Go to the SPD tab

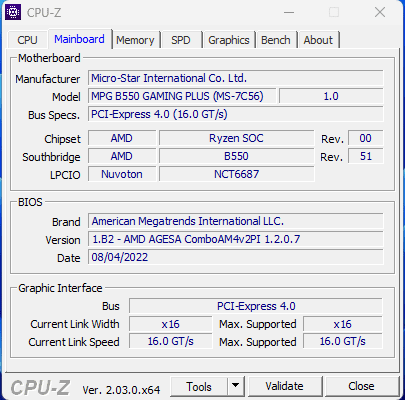181,40
